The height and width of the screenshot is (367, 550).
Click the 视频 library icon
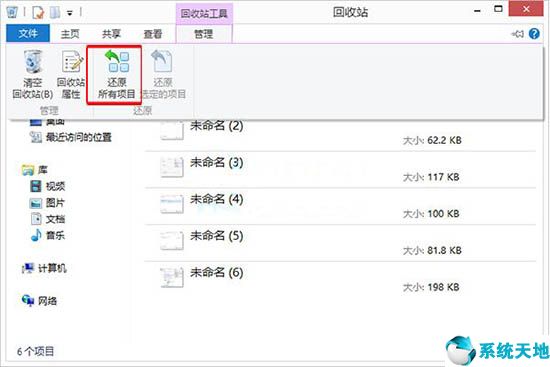[x=36, y=186]
